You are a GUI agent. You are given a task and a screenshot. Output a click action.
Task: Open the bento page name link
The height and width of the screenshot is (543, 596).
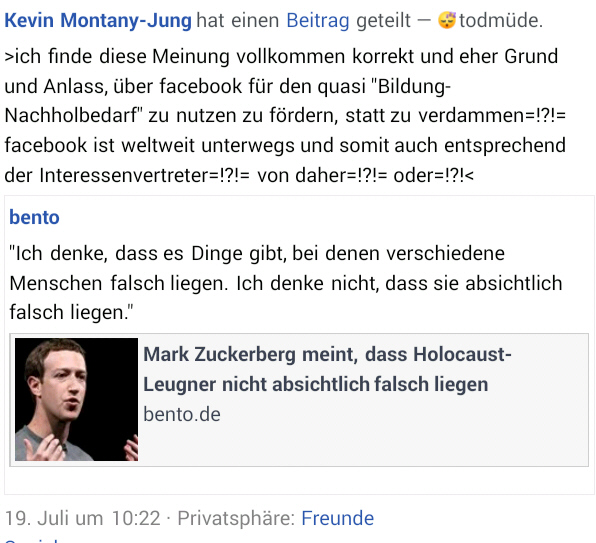(x=34, y=217)
